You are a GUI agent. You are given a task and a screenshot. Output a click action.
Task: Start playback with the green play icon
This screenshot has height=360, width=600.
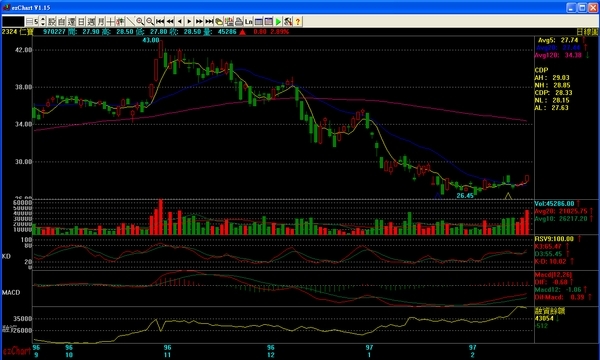(x=278, y=21)
